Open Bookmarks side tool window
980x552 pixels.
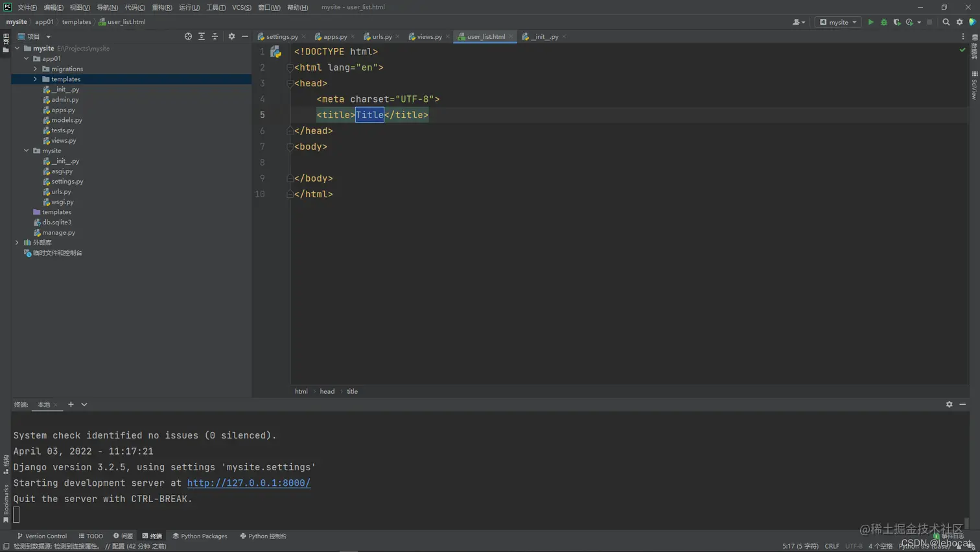(x=6, y=503)
